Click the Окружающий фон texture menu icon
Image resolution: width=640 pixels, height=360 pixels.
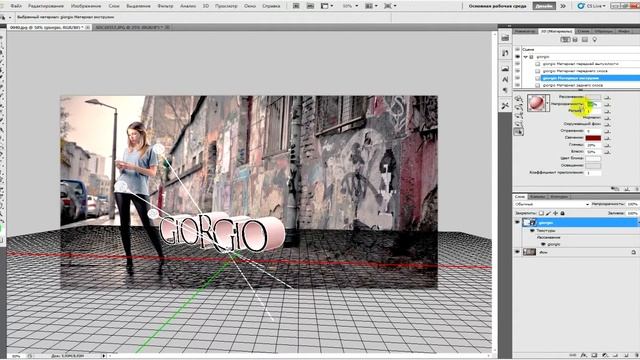(607, 124)
